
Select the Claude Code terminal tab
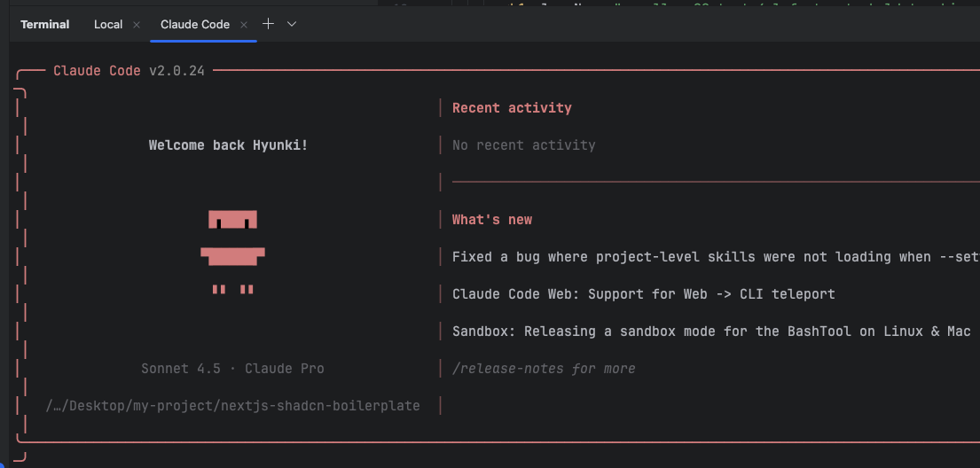195,24
